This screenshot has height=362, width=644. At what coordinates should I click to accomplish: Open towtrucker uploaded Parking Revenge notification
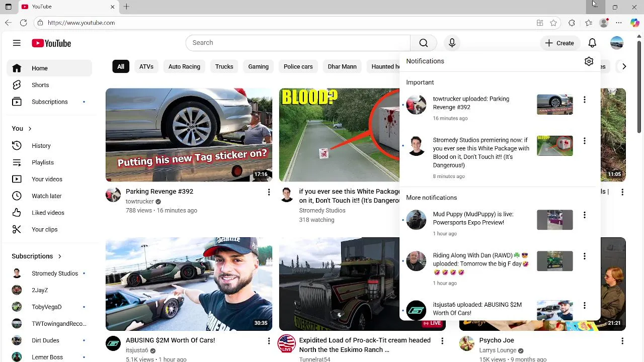[x=501, y=108]
